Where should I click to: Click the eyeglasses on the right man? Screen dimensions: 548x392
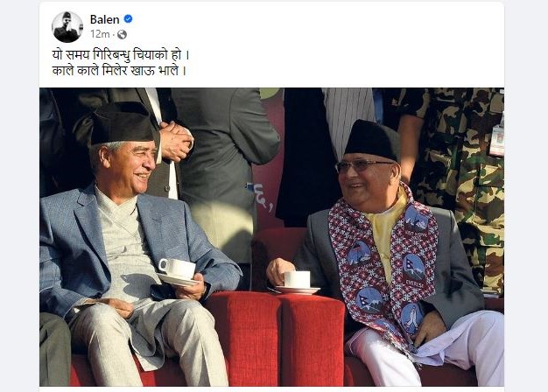[362, 165]
